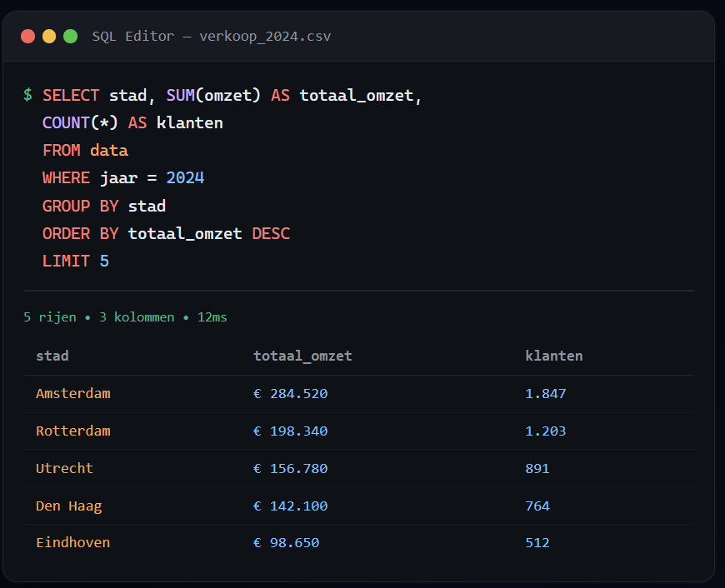Select the Amsterdam row in the results
This screenshot has height=588, width=725.
[x=73, y=393]
